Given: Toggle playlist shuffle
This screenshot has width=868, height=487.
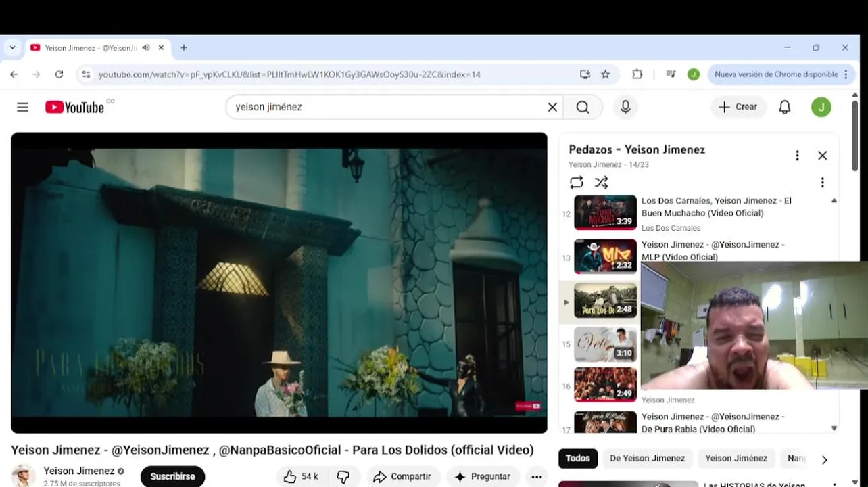Looking at the screenshot, I should (x=601, y=183).
